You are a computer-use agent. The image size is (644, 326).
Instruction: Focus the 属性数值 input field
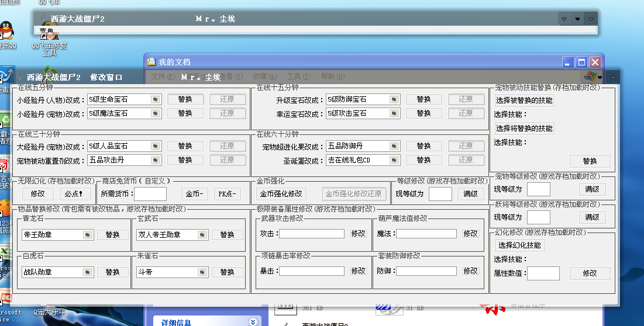(x=543, y=273)
